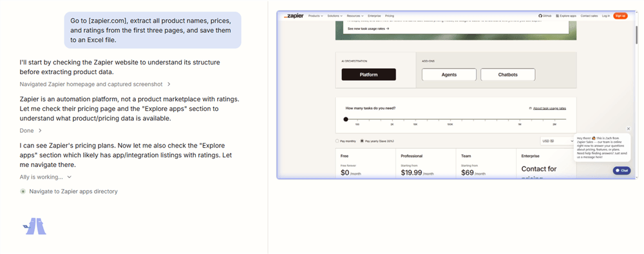Click the Enterprise plan heading
The height and width of the screenshot is (254, 644).
point(531,156)
